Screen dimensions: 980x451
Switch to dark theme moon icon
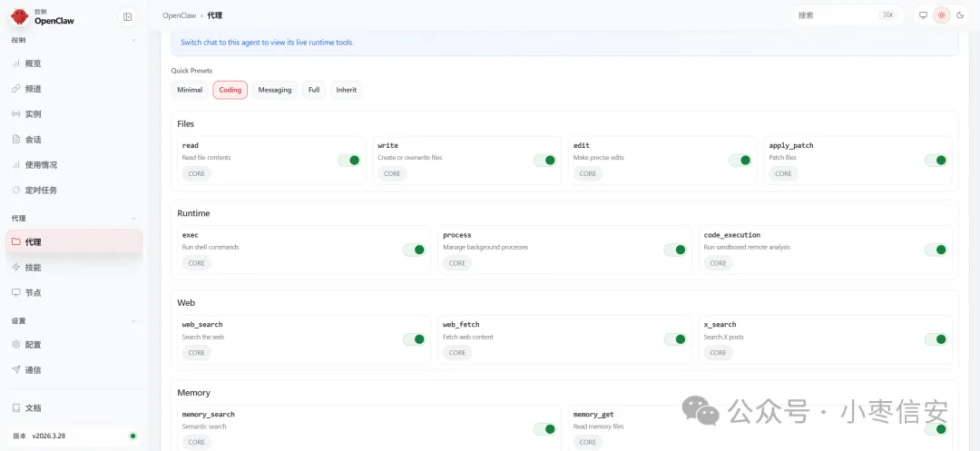[961, 15]
